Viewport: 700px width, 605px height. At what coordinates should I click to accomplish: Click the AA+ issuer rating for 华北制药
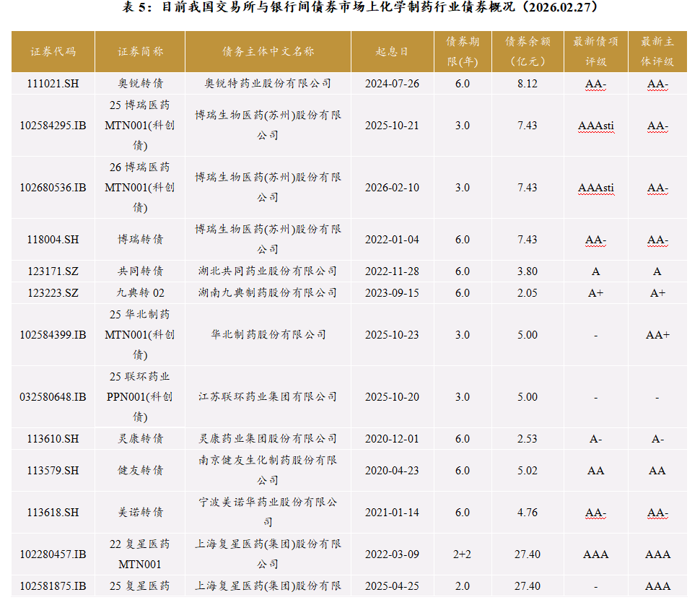point(657,335)
